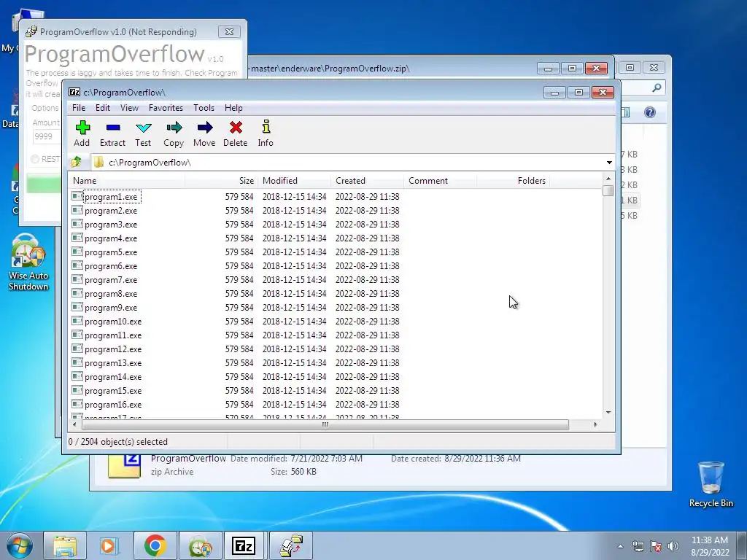747x560 pixels.
Task: Open the Tools menu
Action: [x=204, y=108]
